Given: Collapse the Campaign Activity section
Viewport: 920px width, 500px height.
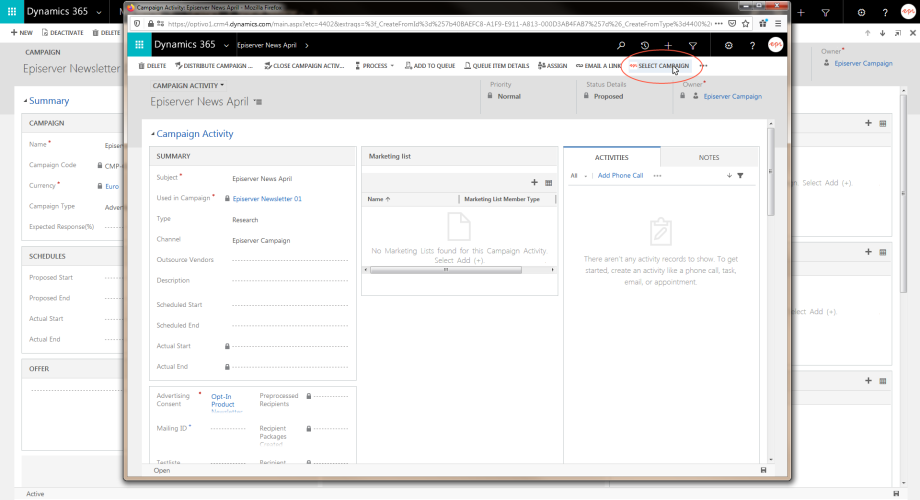Looking at the screenshot, I should pyautogui.click(x=153, y=134).
